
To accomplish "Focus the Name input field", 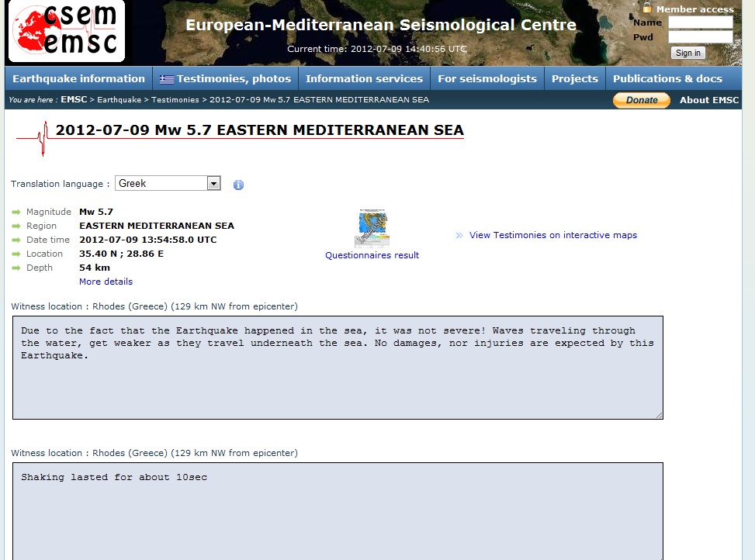I will pos(700,22).
